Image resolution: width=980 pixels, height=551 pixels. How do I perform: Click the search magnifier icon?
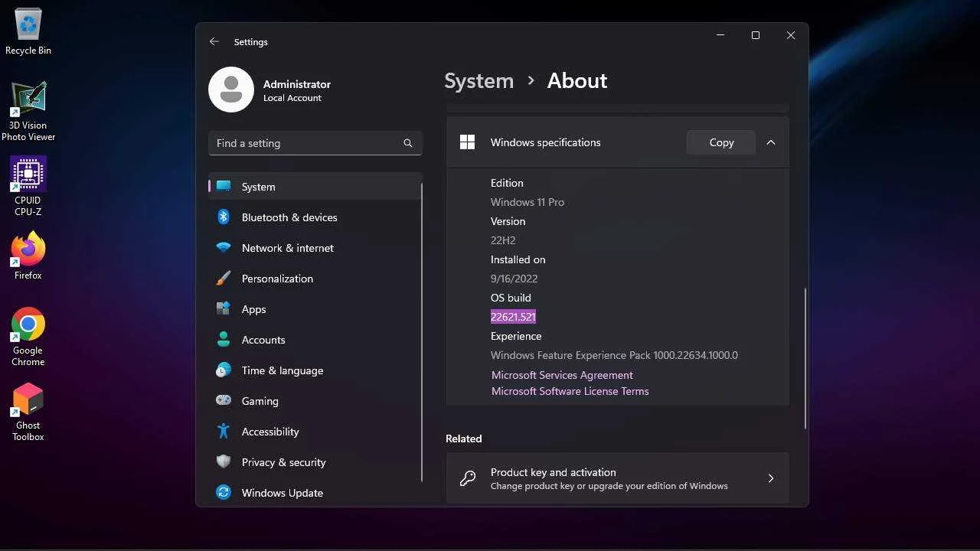point(408,143)
